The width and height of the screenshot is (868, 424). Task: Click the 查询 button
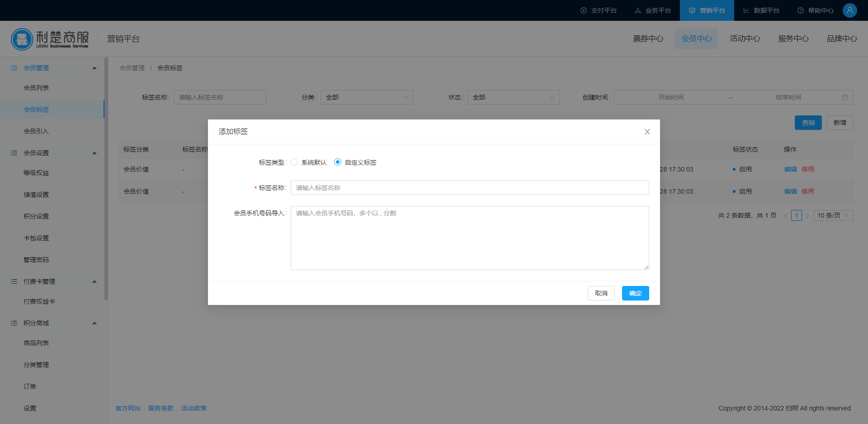[x=808, y=123]
